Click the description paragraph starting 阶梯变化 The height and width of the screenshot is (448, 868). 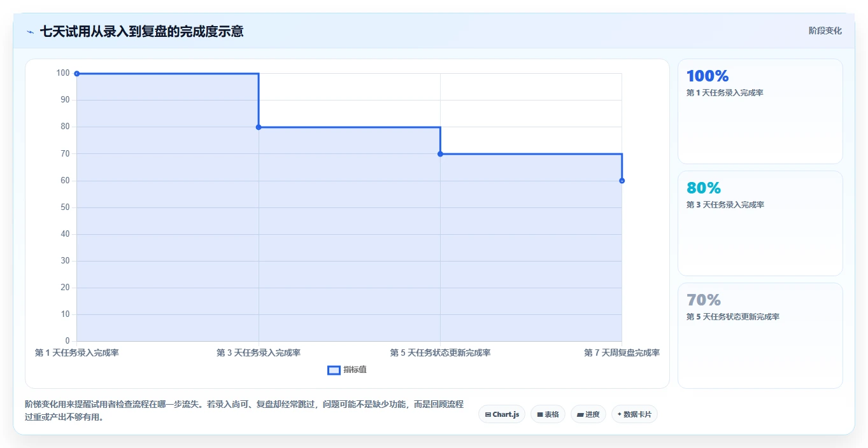pyautogui.click(x=244, y=410)
